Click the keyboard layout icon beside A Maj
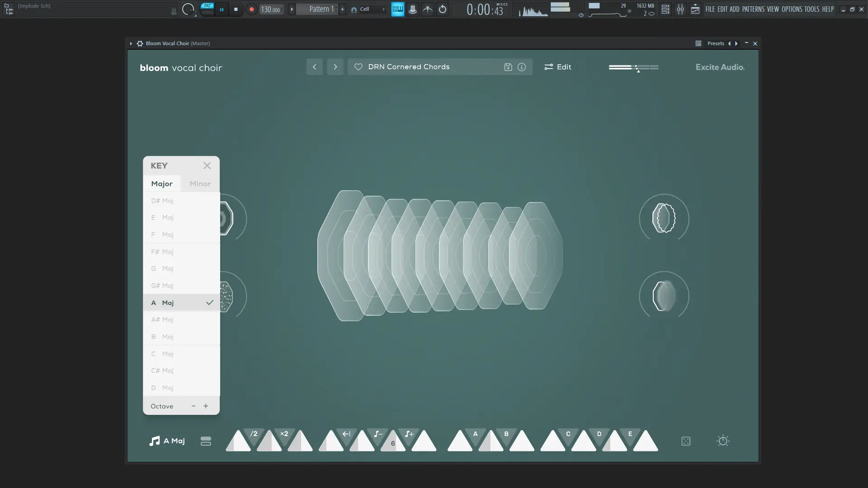 [x=206, y=441]
